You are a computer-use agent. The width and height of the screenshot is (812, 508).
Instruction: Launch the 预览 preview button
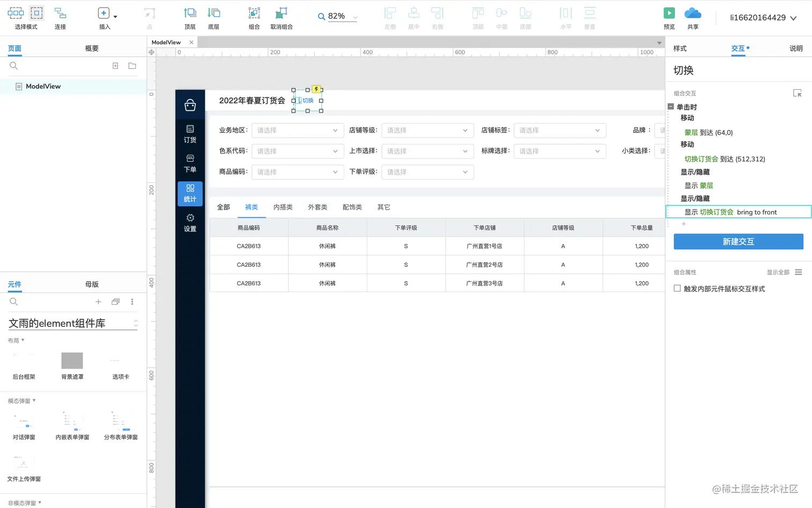[669, 13]
